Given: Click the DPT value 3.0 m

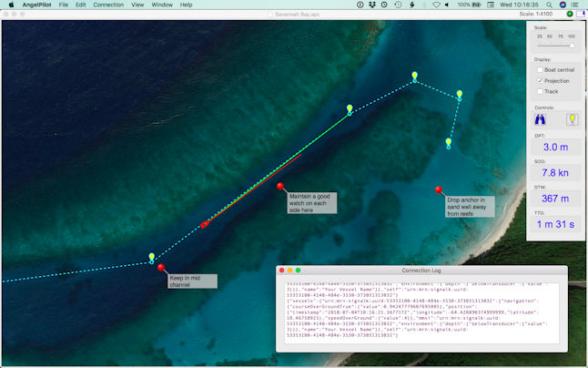Looking at the screenshot, I should 555,147.
